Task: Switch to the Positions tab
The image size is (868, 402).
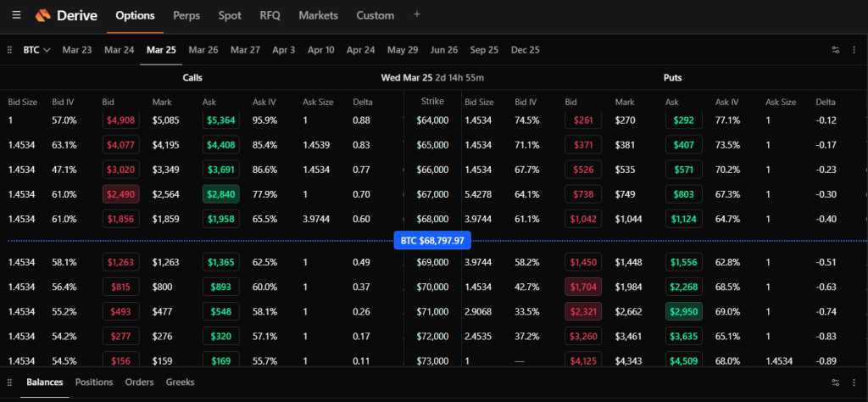Action: (x=94, y=382)
